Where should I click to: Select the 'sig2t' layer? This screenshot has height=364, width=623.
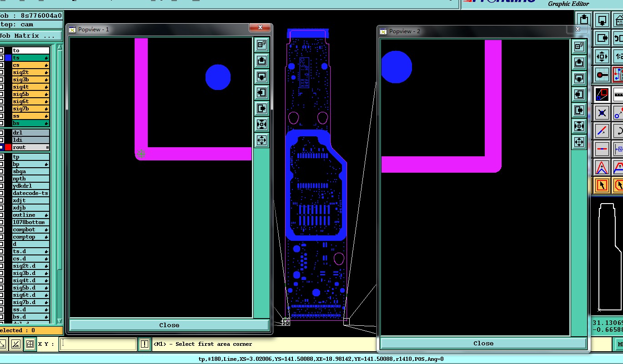(x=30, y=72)
